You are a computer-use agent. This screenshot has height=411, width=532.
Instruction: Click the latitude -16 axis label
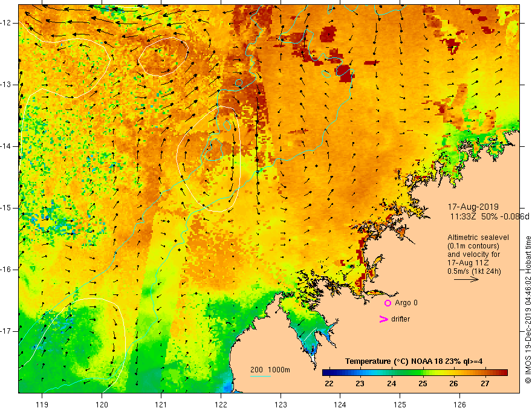pyautogui.click(x=7, y=270)
